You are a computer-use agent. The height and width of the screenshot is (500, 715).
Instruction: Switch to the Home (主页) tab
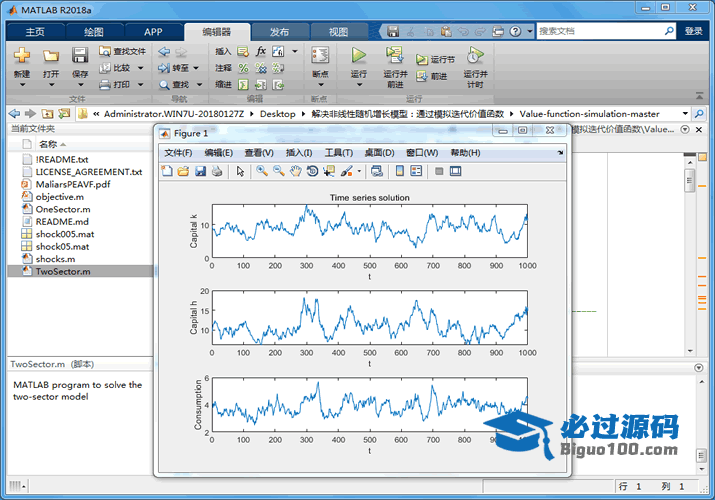[35, 32]
